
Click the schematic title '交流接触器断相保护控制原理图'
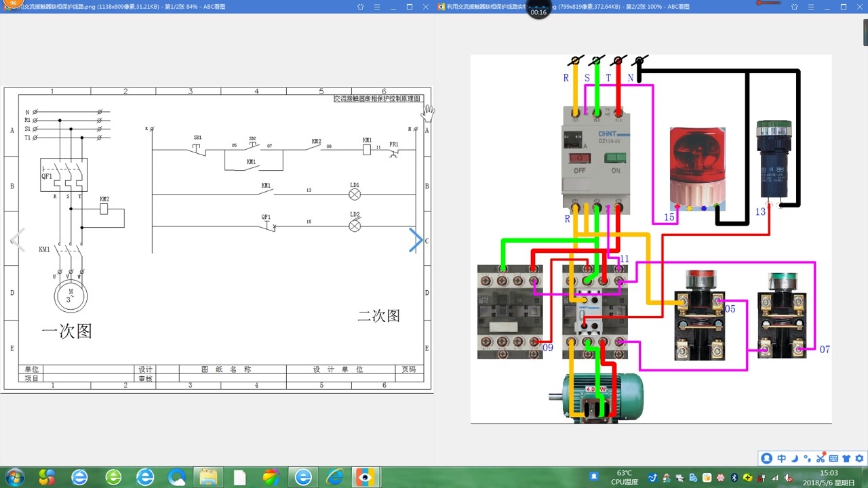(x=378, y=98)
